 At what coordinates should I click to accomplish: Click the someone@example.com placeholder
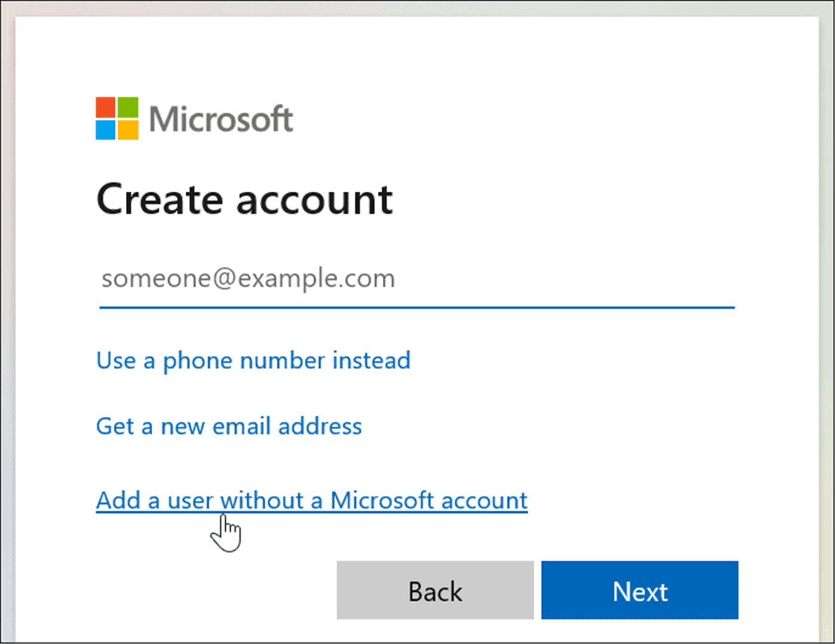[248, 278]
